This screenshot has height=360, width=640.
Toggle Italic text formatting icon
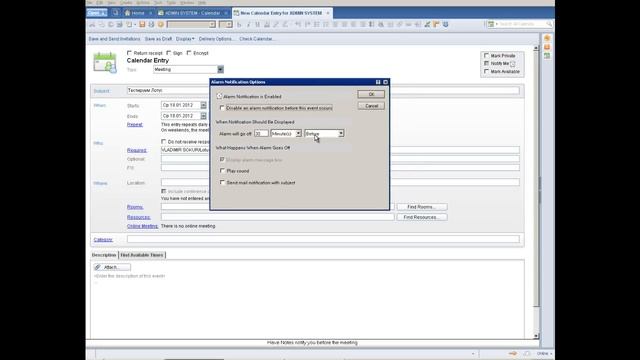pyautogui.click(x=248, y=25)
